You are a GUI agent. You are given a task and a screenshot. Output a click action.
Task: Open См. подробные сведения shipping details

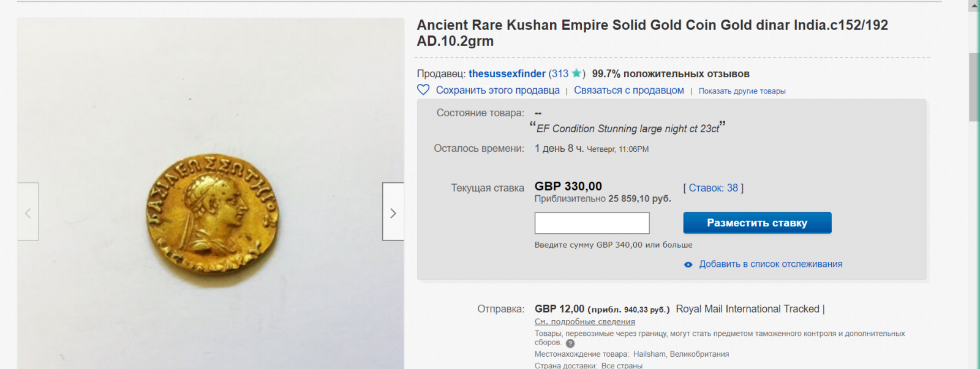[585, 322]
